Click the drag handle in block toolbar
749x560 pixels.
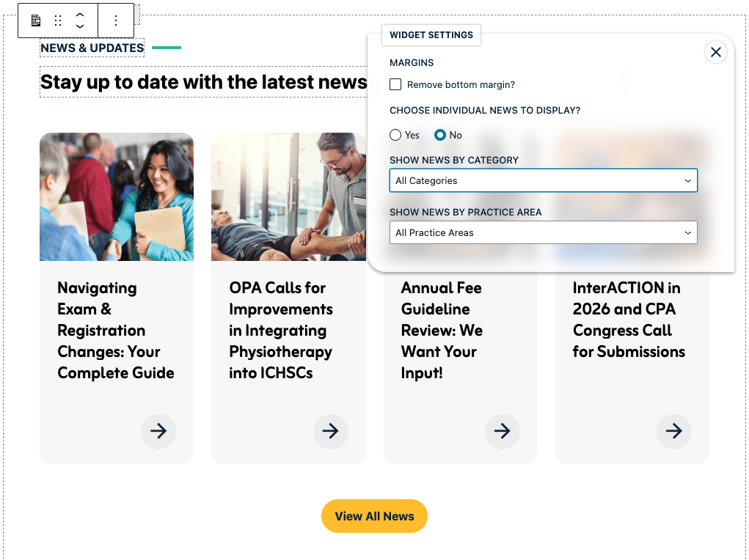click(58, 21)
